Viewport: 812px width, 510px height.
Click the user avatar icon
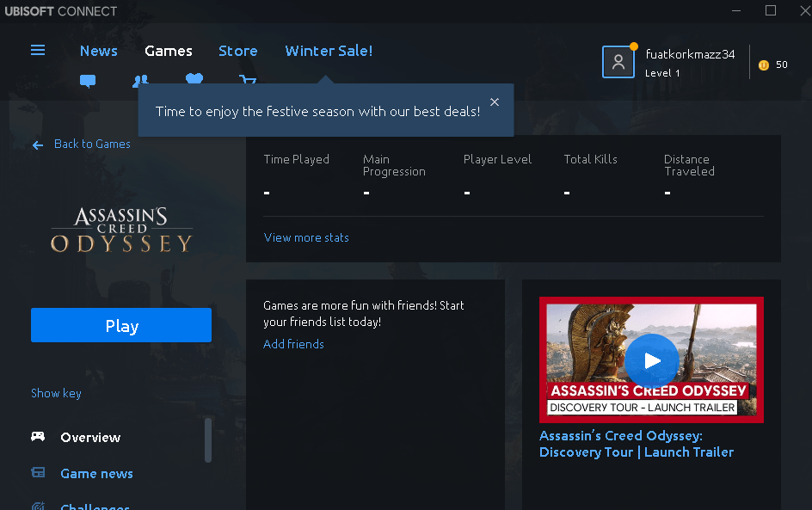(618, 62)
